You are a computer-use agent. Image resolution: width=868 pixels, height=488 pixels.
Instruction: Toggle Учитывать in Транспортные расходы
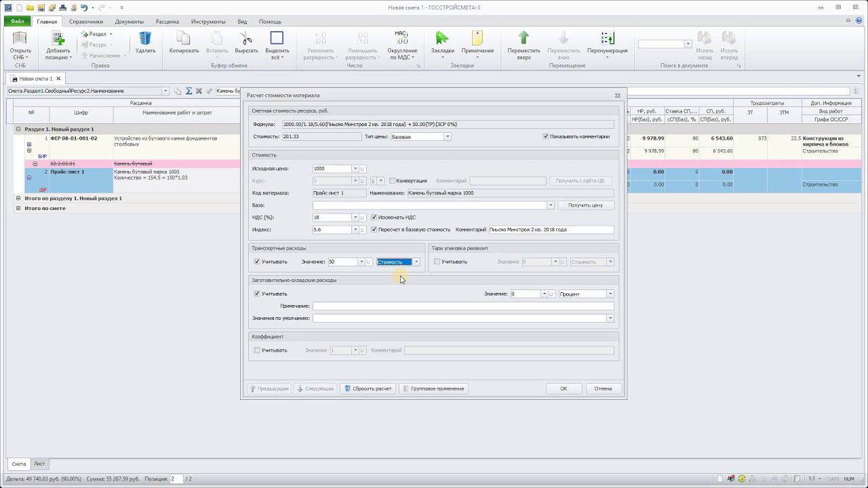pos(257,262)
